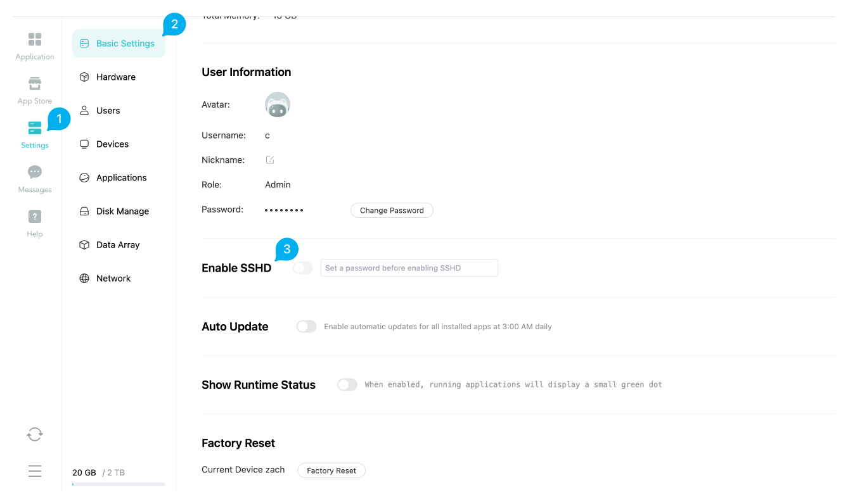Open the Hardware settings tab
Image resolution: width=848 pixels, height=504 pixels.
coord(115,77)
